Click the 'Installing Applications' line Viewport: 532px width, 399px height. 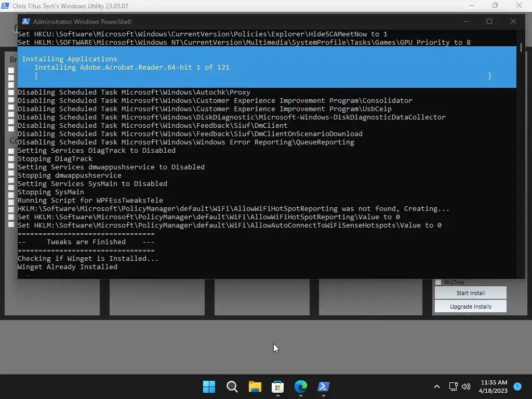(70, 59)
